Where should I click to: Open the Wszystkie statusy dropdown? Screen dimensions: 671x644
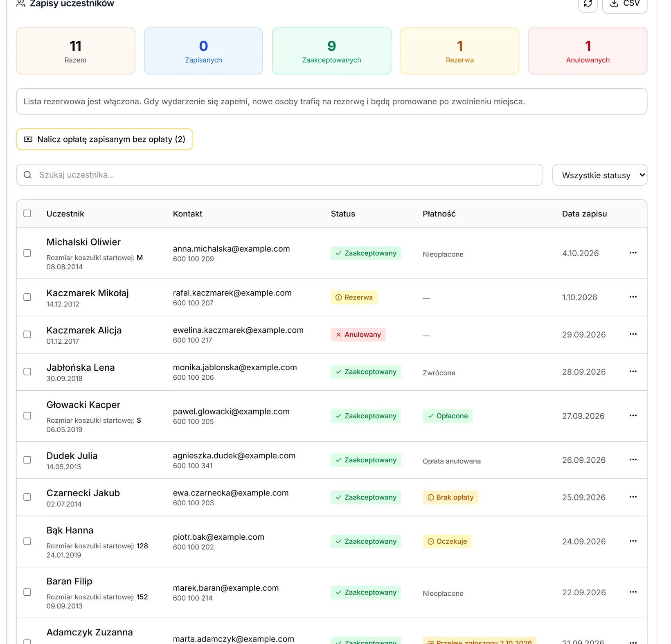(x=600, y=175)
